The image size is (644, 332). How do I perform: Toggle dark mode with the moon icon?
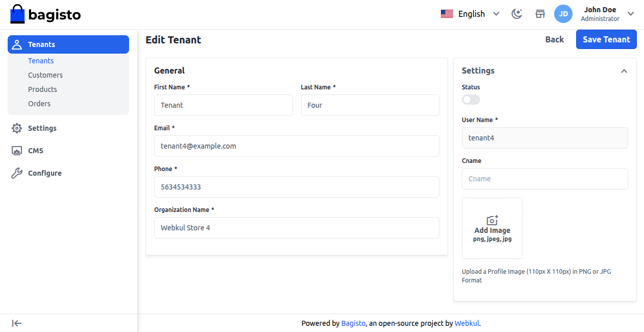coord(516,14)
